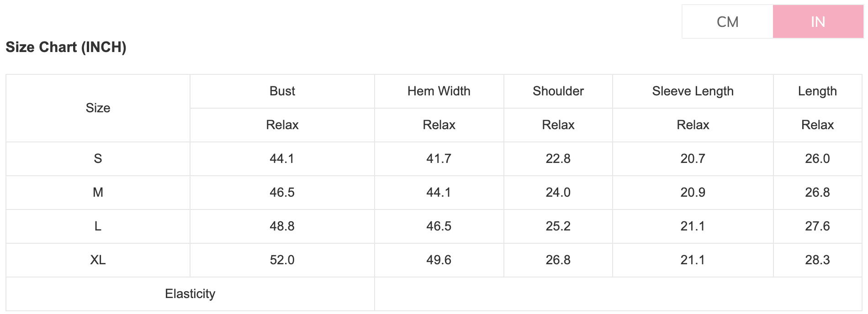The width and height of the screenshot is (868, 314).
Task: Click the XL bust value 52.0
Action: (282, 260)
